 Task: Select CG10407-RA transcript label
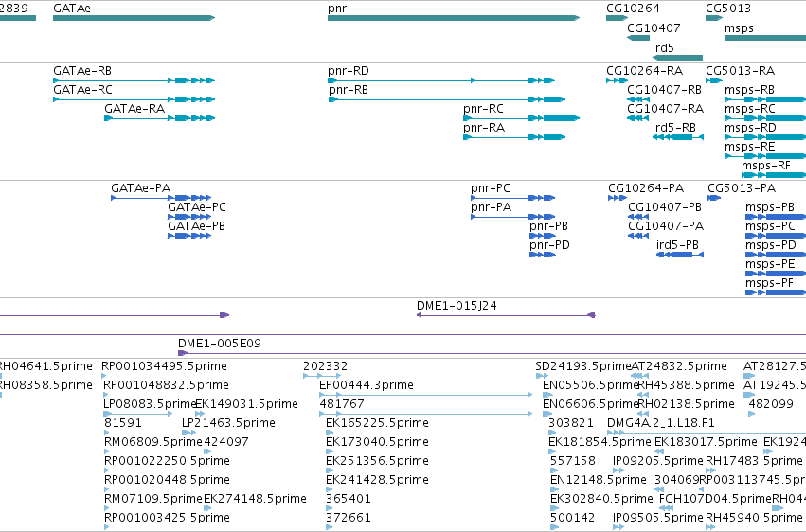[665, 109]
